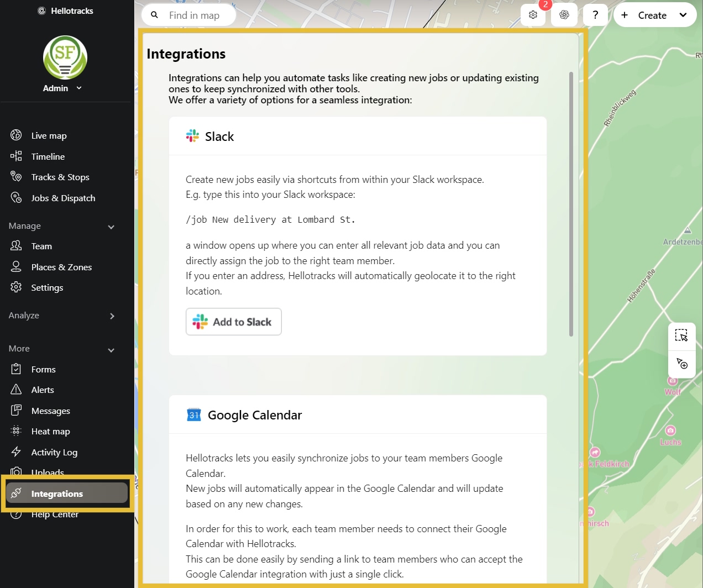Click the "/job New delivery at Lombard St." text
The width and height of the screenshot is (703, 588).
click(270, 219)
